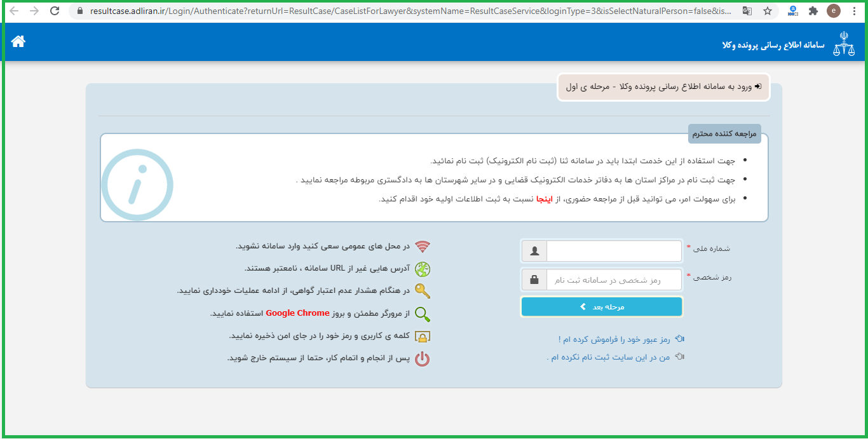This screenshot has height=439, width=868.
Task: Click the padlock site info icon
Action: [79, 11]
